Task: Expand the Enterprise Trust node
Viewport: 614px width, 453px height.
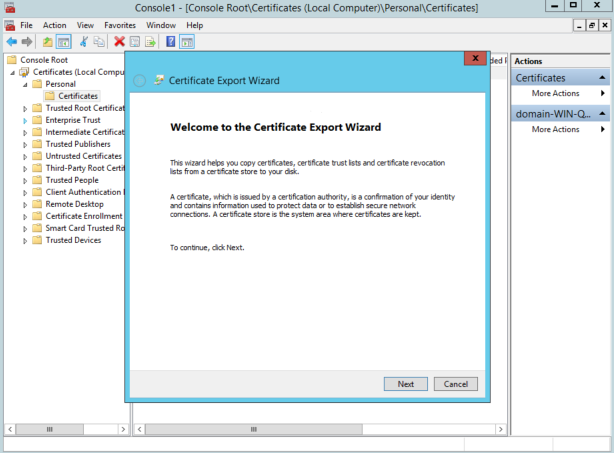Action: click(25, 121)
